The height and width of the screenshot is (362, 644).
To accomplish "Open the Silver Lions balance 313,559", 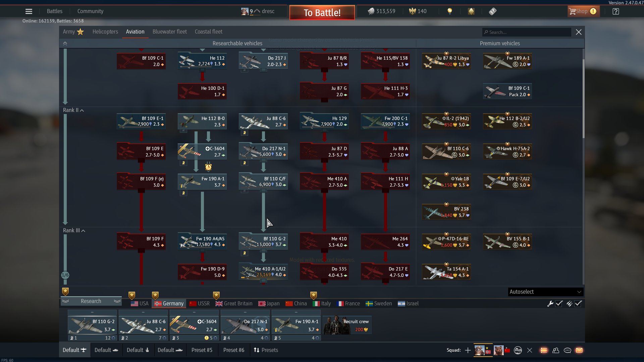I will (382, 11).
